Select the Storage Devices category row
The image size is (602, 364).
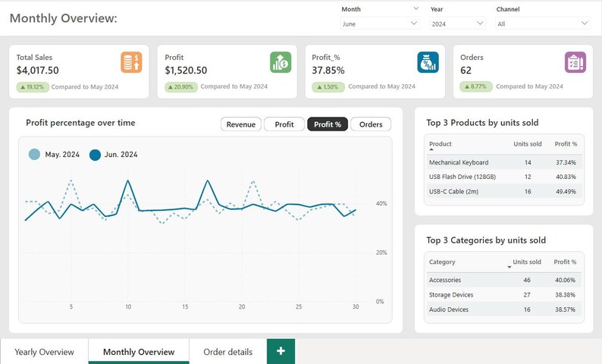click(503, 294)
